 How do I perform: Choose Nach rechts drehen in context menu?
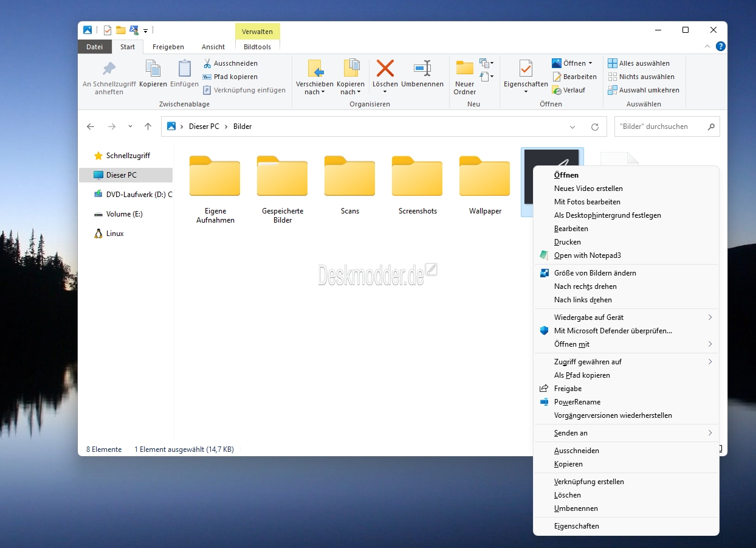coord(626,286)
